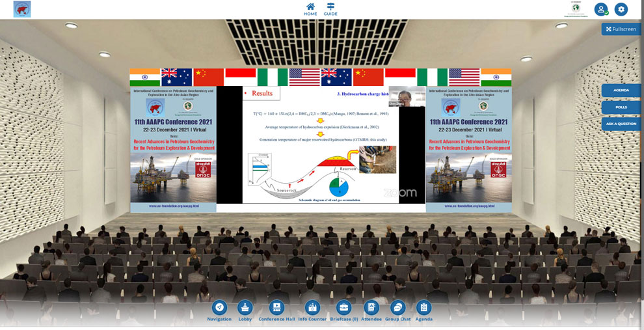Click the sponsor logo beside the profile icon
The width and height of the screenshot is (644, 330).
tap(576, 10)
